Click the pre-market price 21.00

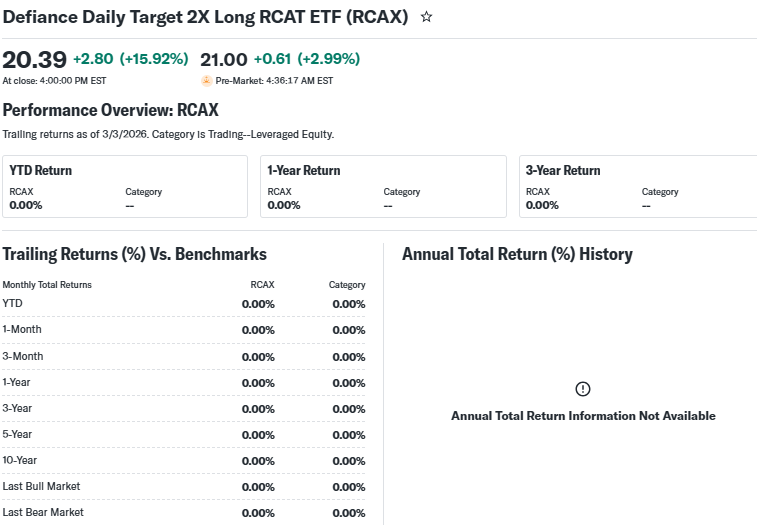tap(224, 59)
